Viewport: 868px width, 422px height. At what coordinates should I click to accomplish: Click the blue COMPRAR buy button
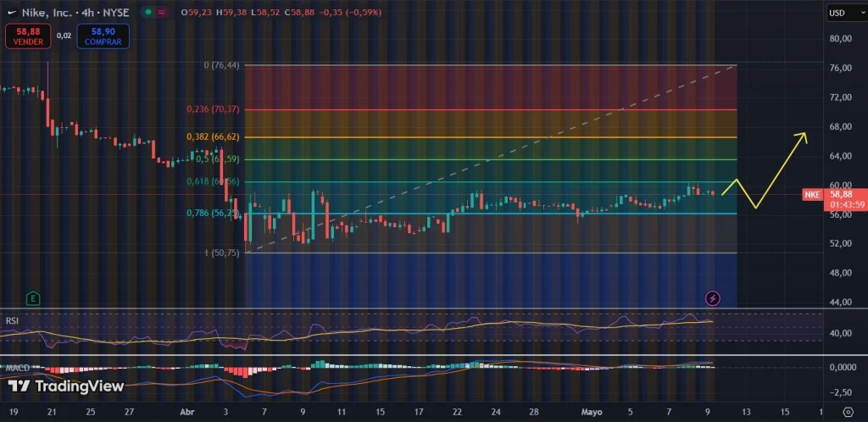[103, 36]
